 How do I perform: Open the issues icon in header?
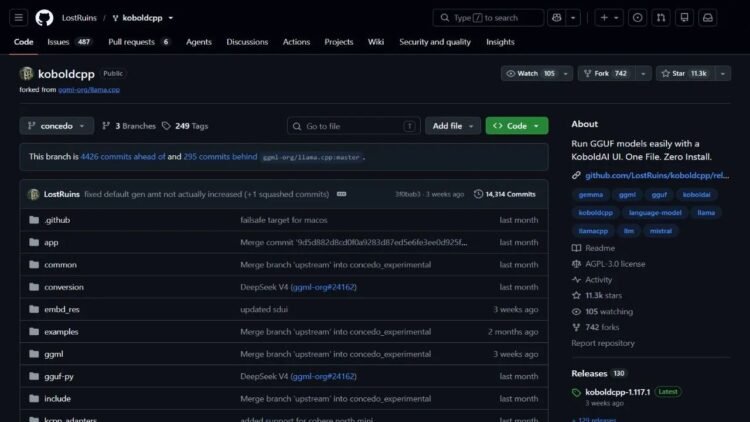click(x=638, y=18)
